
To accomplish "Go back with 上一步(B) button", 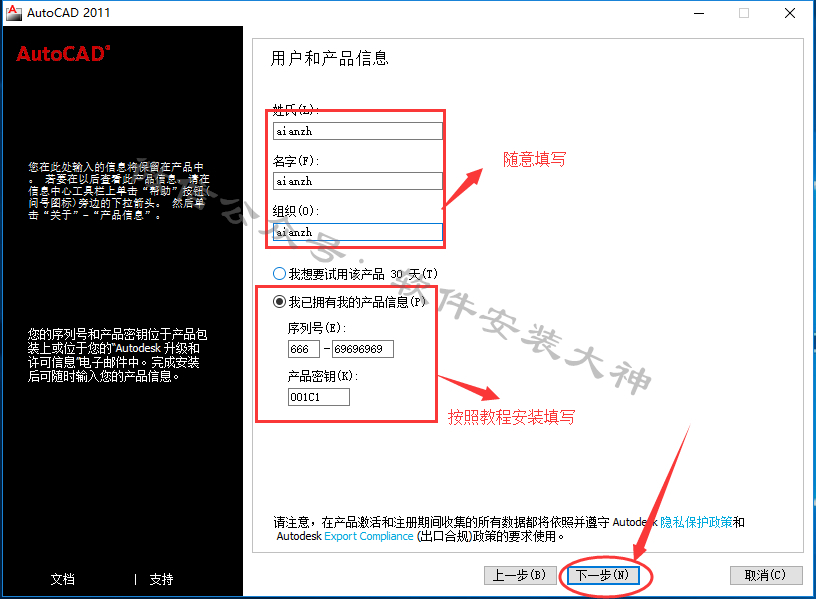I will (520, 575).
